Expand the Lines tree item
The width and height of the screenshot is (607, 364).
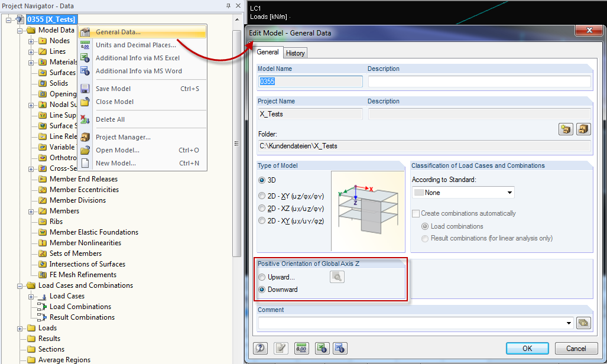tap(31, 51)
